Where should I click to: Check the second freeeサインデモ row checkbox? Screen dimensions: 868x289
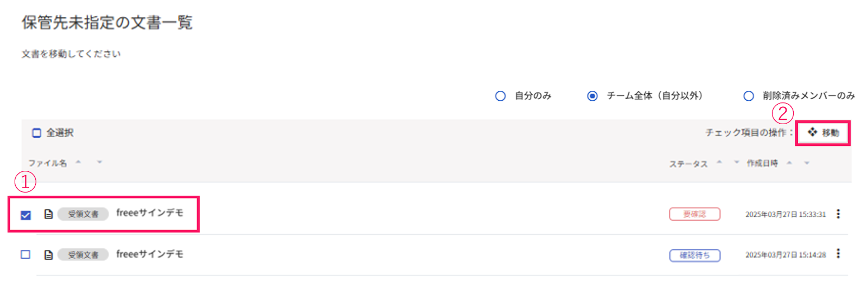[25, 254]
